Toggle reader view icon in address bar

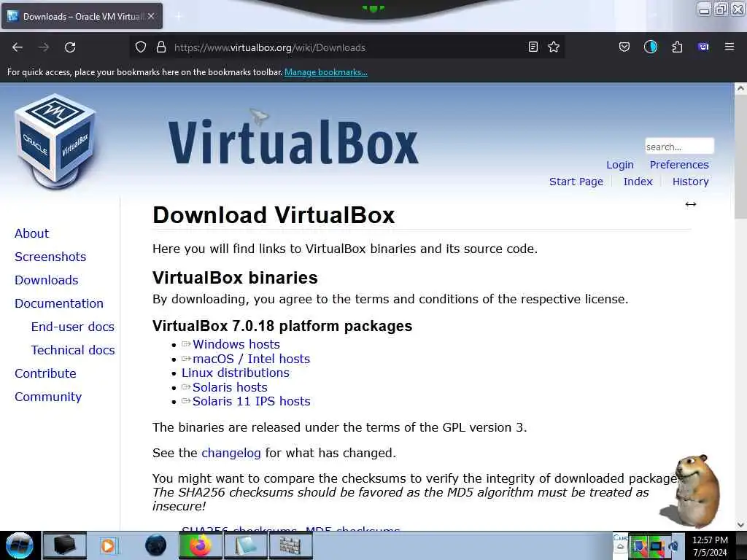(533, 47)
